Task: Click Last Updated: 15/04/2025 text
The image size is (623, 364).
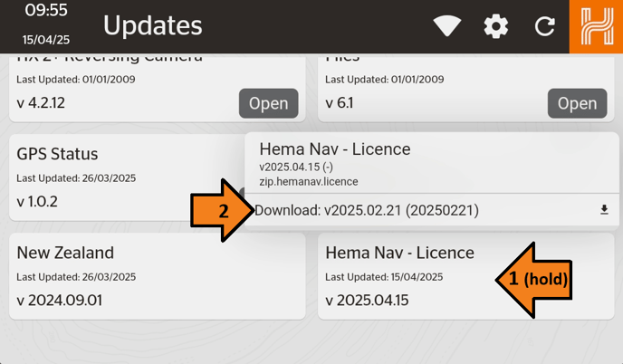Action: (x=384, y=277)
